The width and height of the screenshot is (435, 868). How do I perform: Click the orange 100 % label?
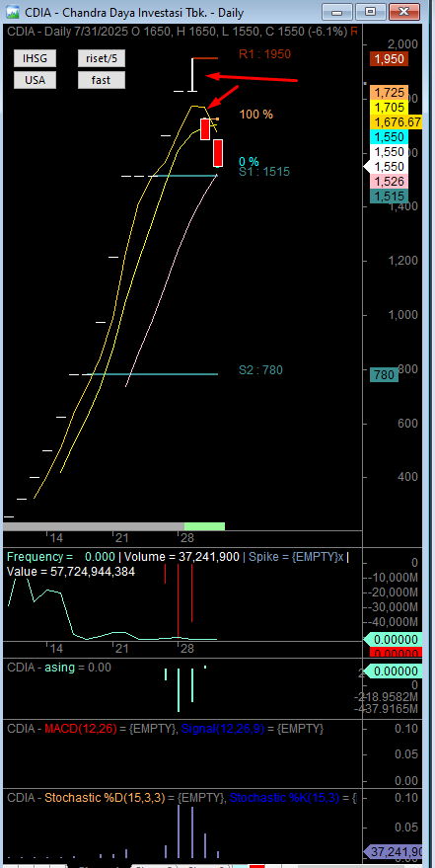coord(255,115)
